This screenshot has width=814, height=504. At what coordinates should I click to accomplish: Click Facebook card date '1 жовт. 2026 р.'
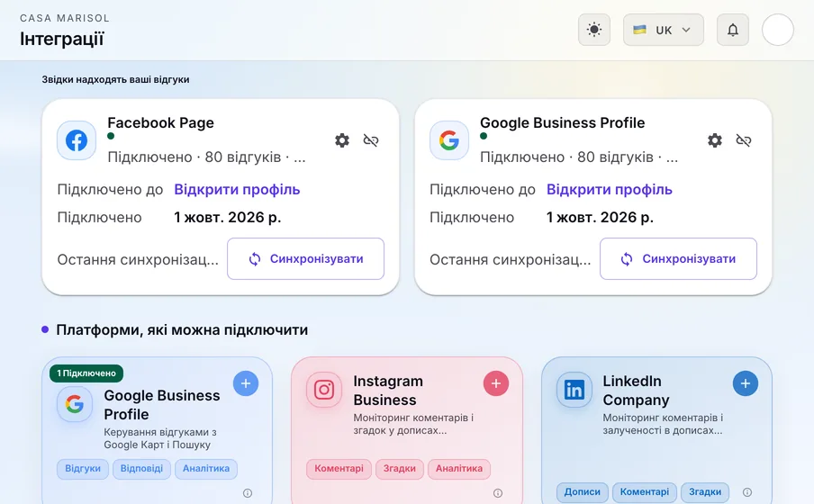pyautogui.click(x=228, y=217)
